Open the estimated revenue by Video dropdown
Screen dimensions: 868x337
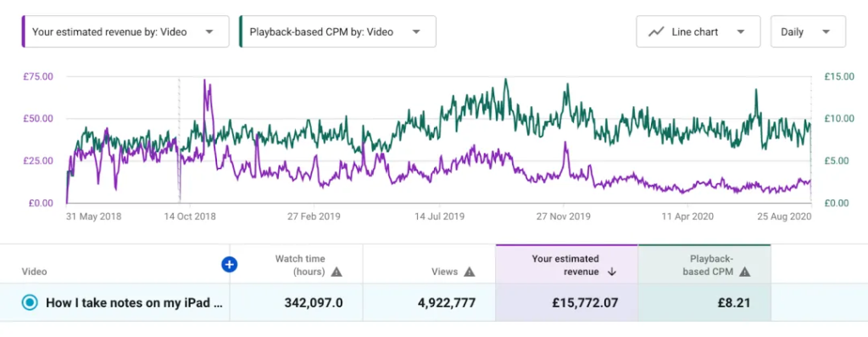[125, 31]
